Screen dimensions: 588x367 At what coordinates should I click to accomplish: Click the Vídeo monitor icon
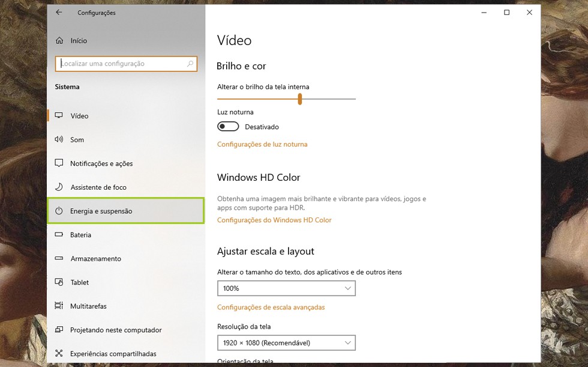click(x=59, y=115)
